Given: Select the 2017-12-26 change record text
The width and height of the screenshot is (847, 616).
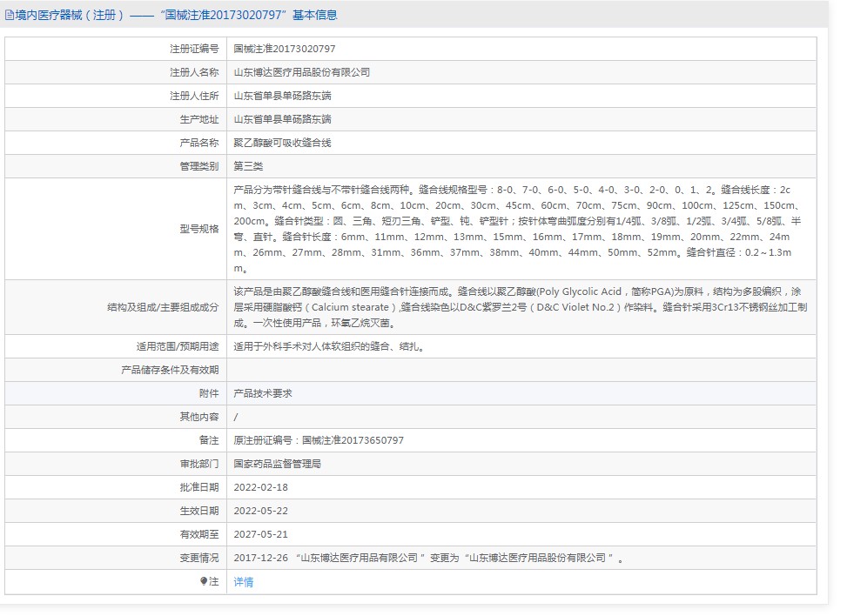Looking at the screenshot, I should click(x=428, y=558).
